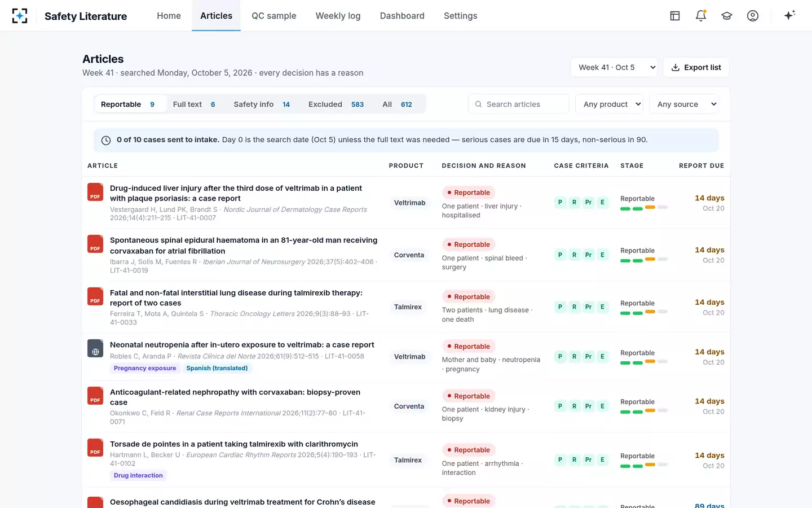Open the Any product filter
The image size is (812, 508).
point(610,104)
